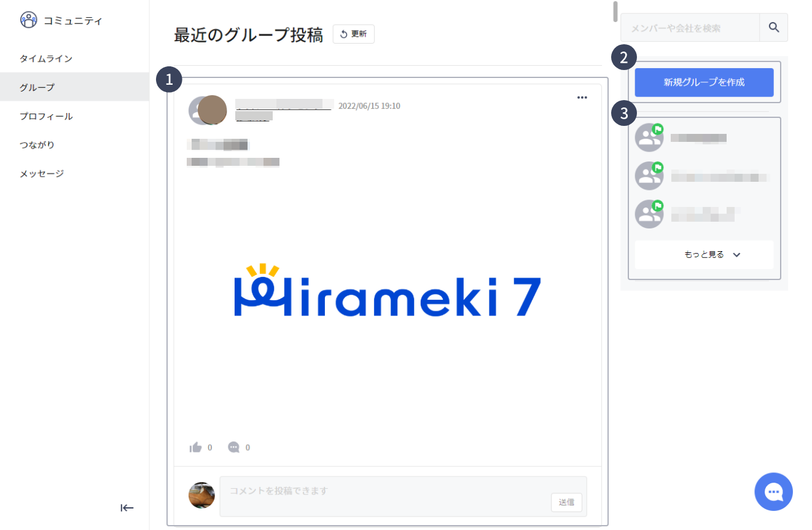Open the first group in the list
Viewport: 812px width, 530px height.
(x=704, y=138)
